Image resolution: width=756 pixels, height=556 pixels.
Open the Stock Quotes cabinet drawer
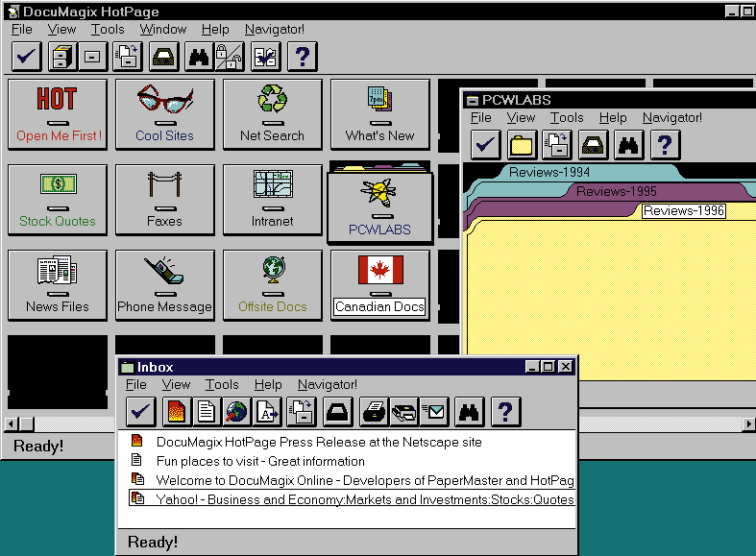58,199
